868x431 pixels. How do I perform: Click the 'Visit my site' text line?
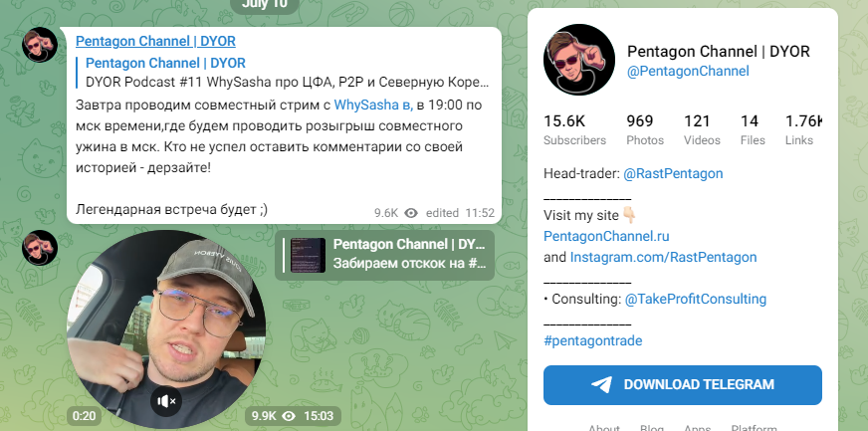[590, 215]
